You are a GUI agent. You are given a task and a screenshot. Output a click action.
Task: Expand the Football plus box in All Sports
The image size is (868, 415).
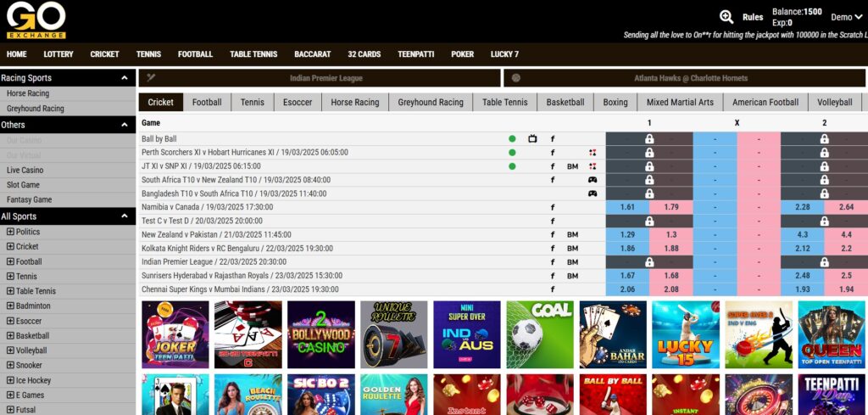[x=10, y=261]
